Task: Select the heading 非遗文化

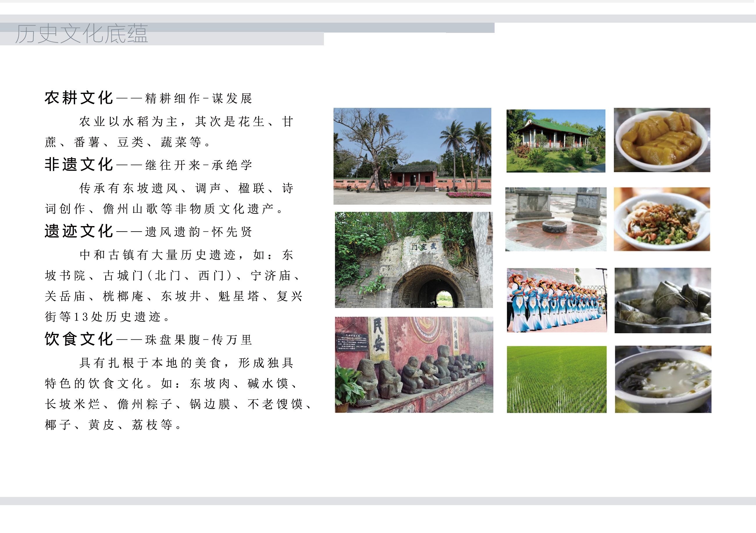Action: 79,164
